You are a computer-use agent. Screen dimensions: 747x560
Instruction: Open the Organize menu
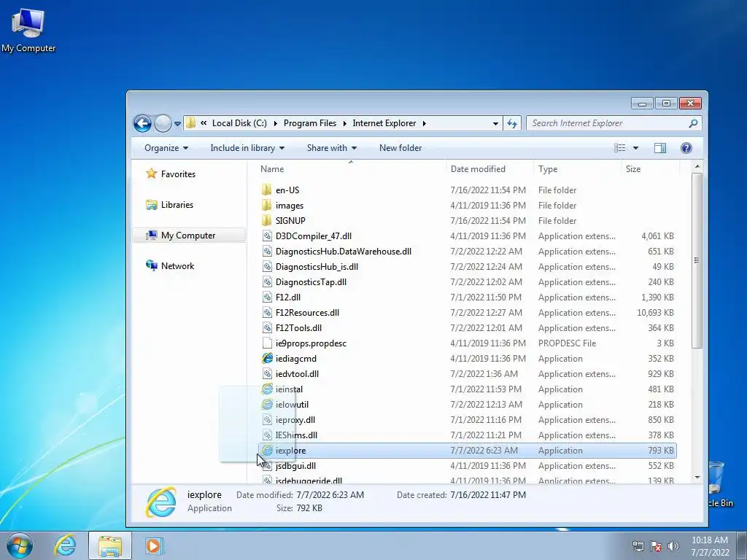point(166,148)
